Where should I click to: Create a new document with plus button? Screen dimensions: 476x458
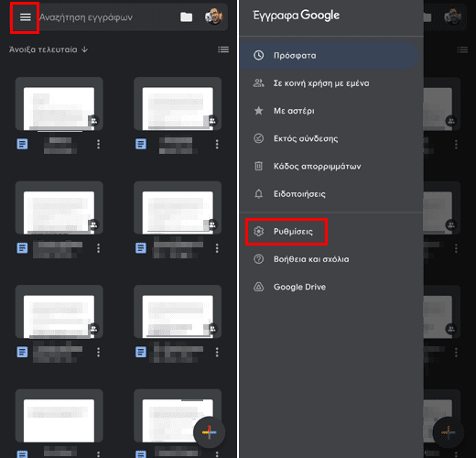210,432
